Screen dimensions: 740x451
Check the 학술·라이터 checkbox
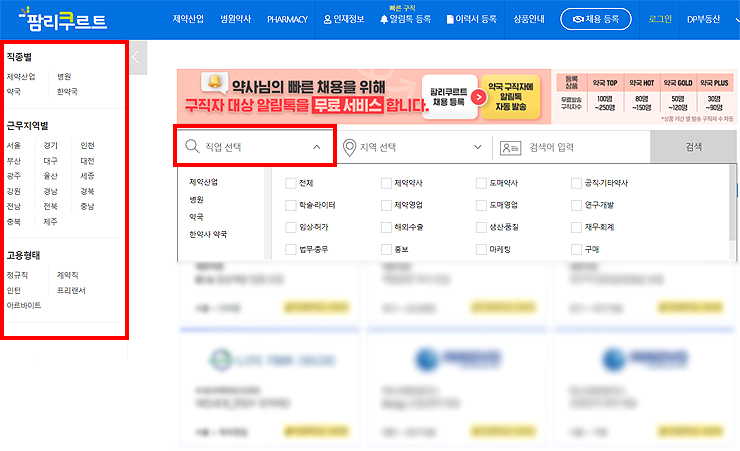click(x=291, y=205)
